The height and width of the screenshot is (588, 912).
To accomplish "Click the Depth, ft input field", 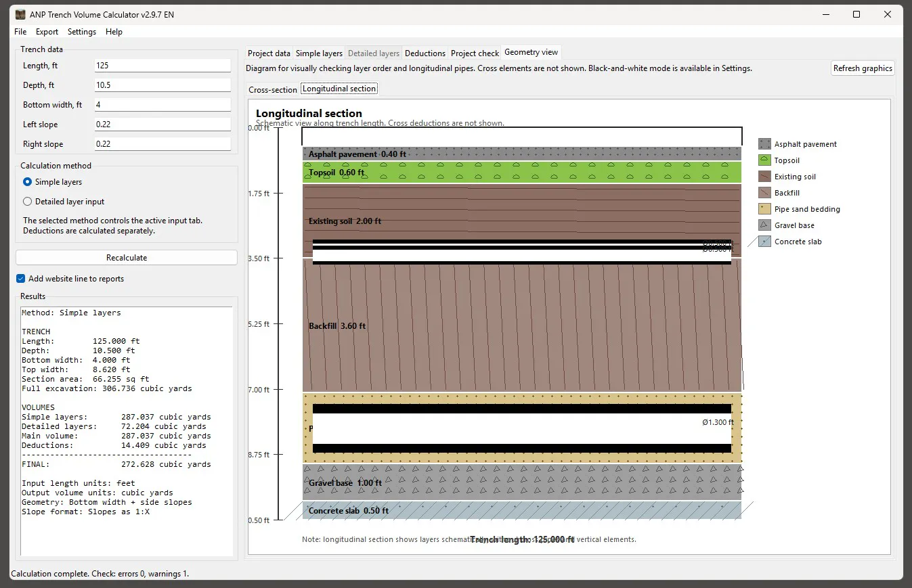I will (162, 85).
